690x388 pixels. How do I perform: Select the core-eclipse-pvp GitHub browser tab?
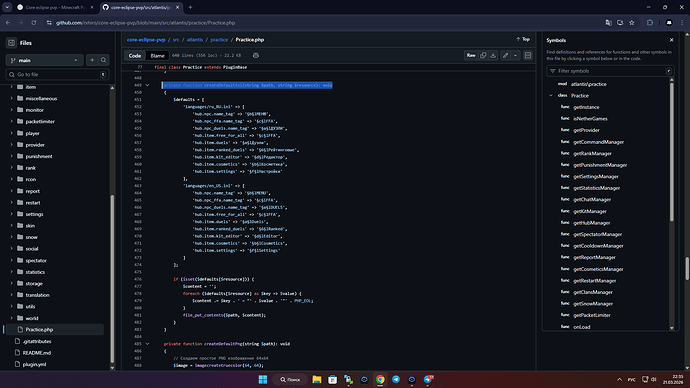coord(140,7)
